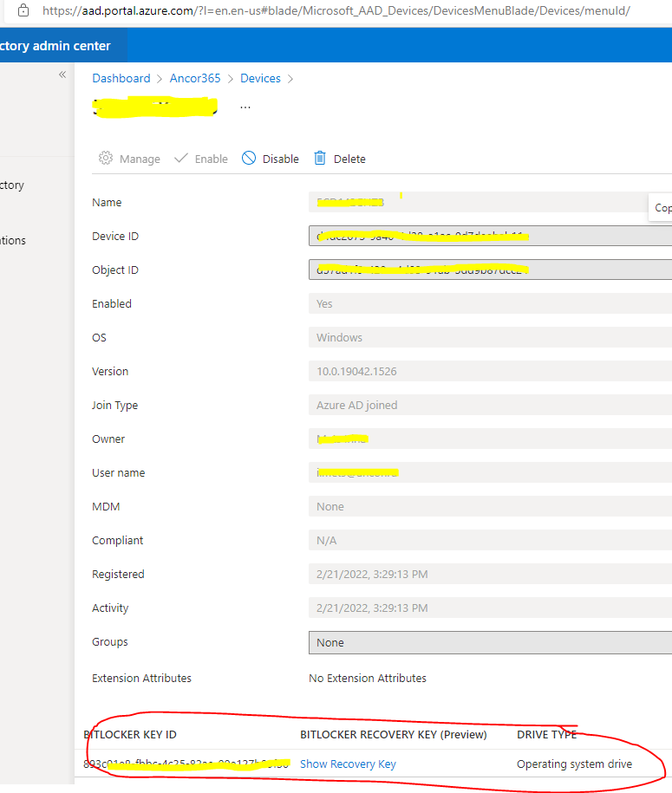Click the Version value 10.0.19042.1526

[356, 371]
